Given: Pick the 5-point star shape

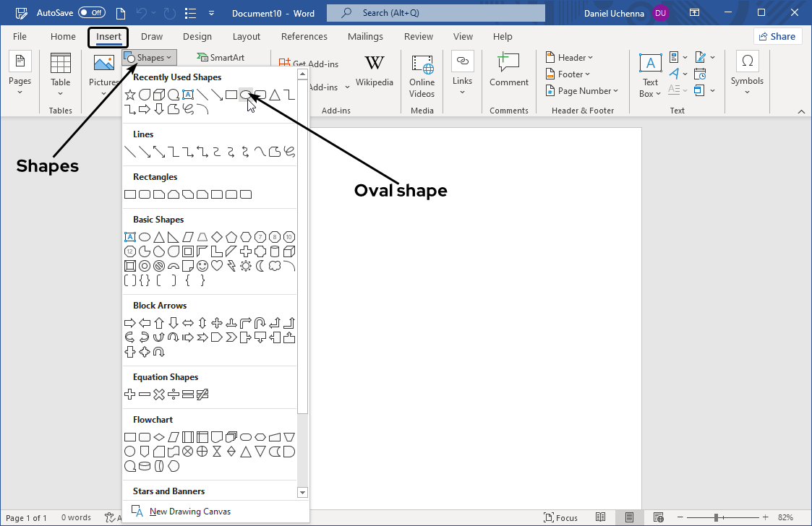Looking at the screenshot, I should [130, 95].
